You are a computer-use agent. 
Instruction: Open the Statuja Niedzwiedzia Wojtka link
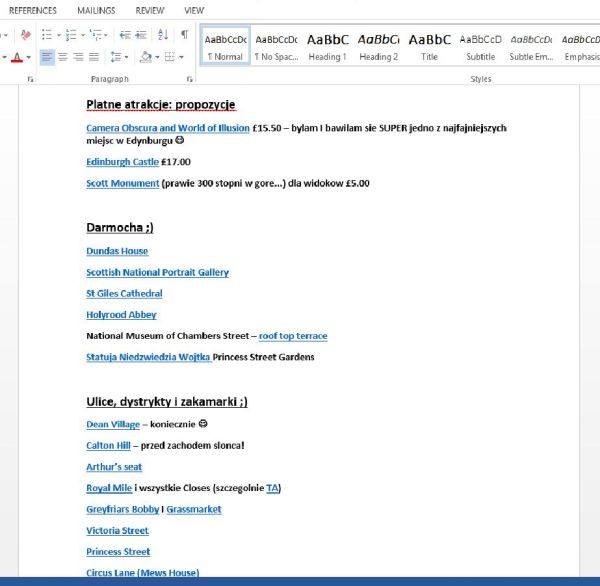tap(149, 357)
